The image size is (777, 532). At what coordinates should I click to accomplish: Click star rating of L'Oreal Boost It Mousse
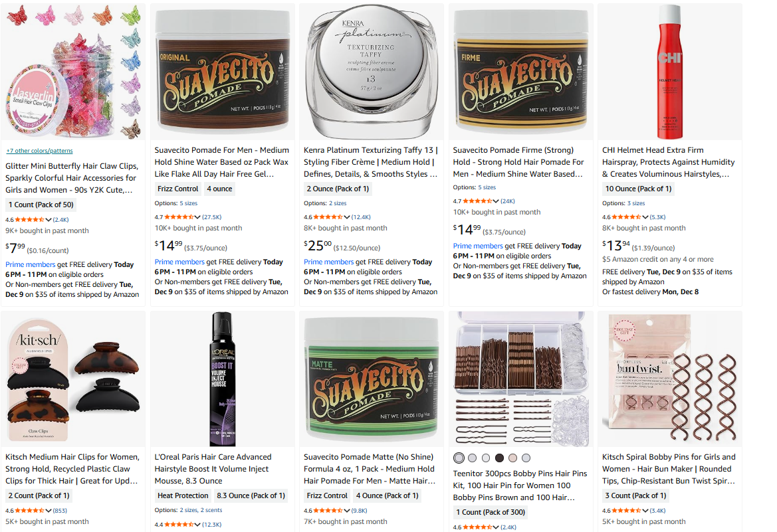[179, 524]
